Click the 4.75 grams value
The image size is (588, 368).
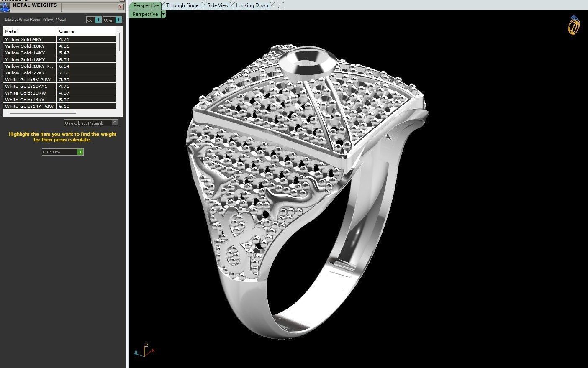(64, 86)
